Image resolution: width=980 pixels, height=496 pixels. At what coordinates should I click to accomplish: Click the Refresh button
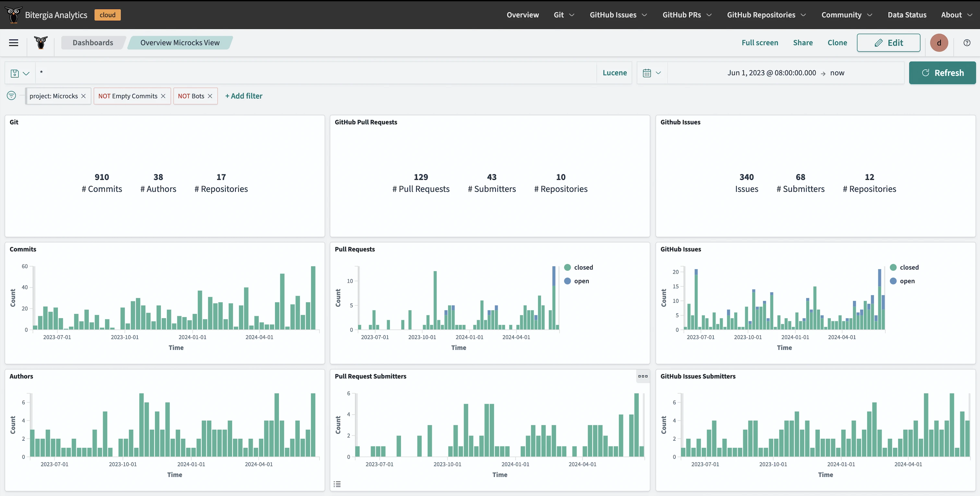coord(942,73)
